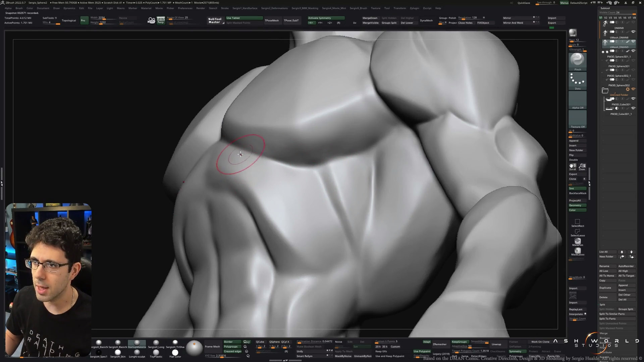Viewport: 644px width, 362px height.
Task: Toggle Activate Symmetry button
Action: coord(326,18)
